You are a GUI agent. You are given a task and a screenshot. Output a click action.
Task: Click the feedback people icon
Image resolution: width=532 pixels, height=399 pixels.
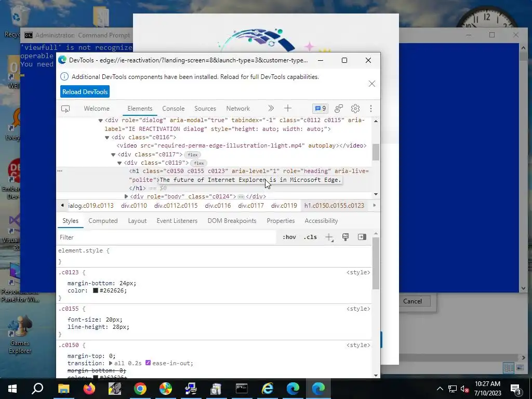(339, 109)
